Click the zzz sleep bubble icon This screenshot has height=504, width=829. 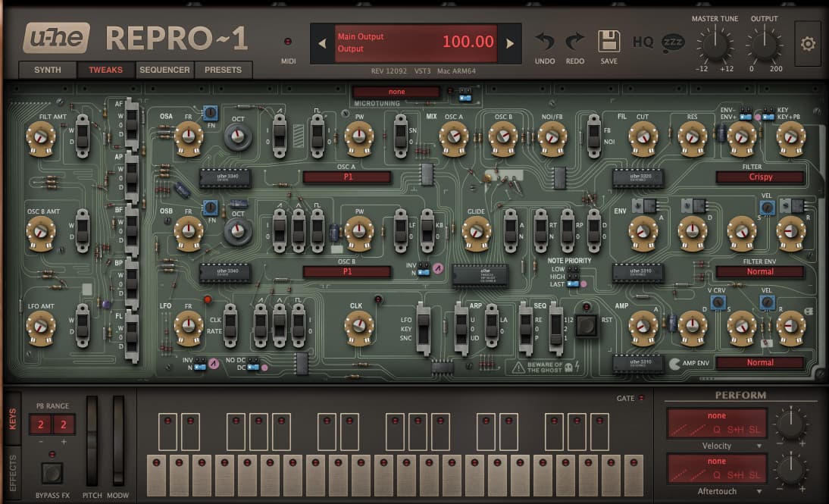click(x=672, y=42)
